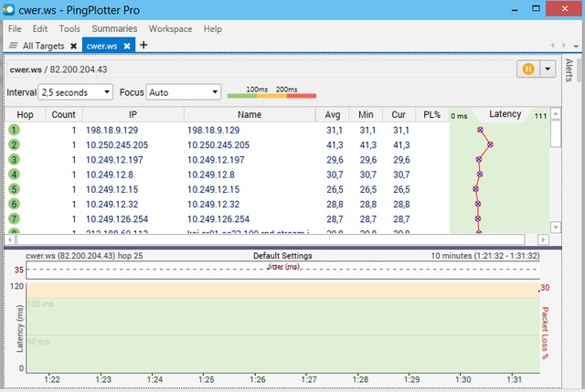Click IP 198.18.9.129 in hop 1 row
The image size is (585, 392).
pos(112,130)
